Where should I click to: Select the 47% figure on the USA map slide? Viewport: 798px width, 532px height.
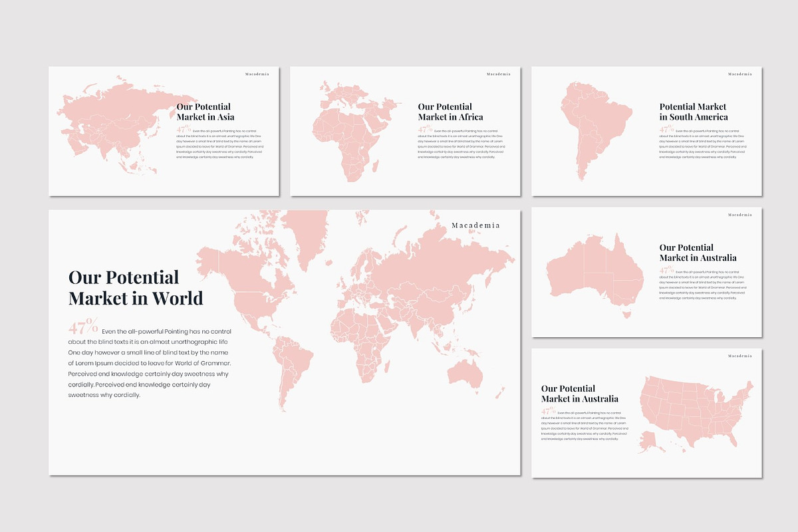548,411
